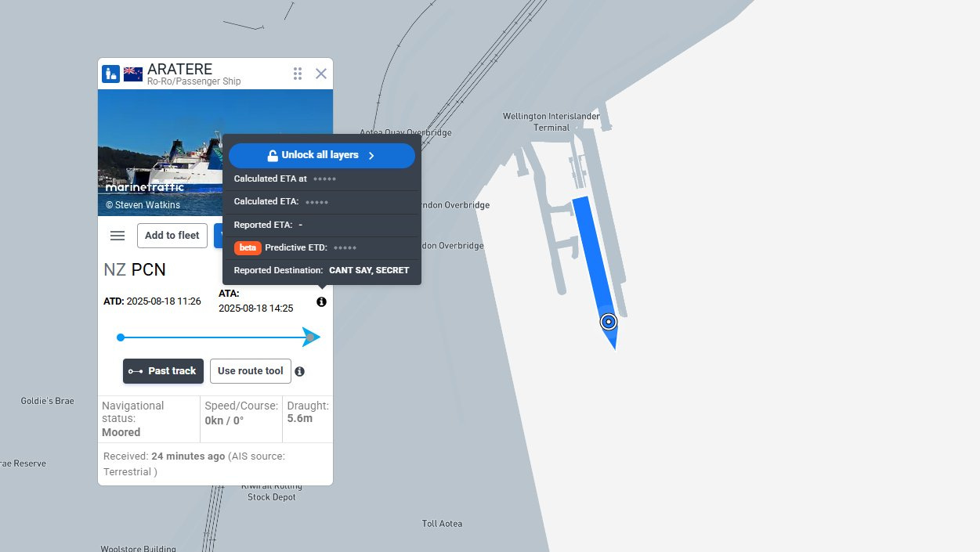Click the NZ PCN port code
The width and height of the screenshot is (980, 552).
click(x=135, y=270)
